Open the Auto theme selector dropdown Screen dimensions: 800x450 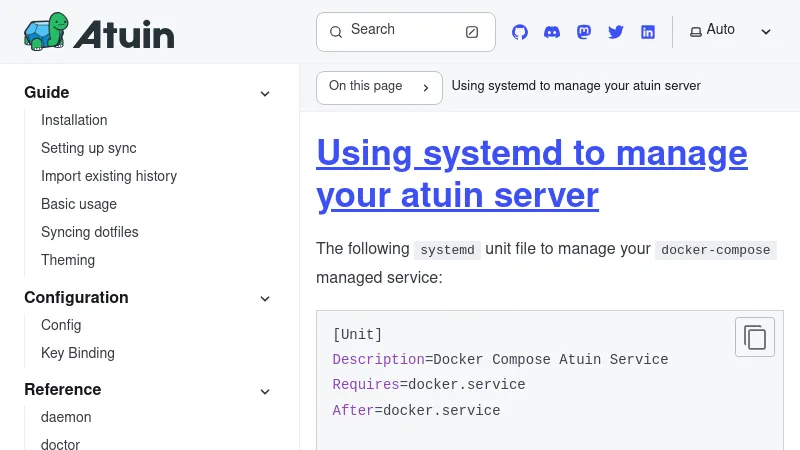[x=730, y=31]
